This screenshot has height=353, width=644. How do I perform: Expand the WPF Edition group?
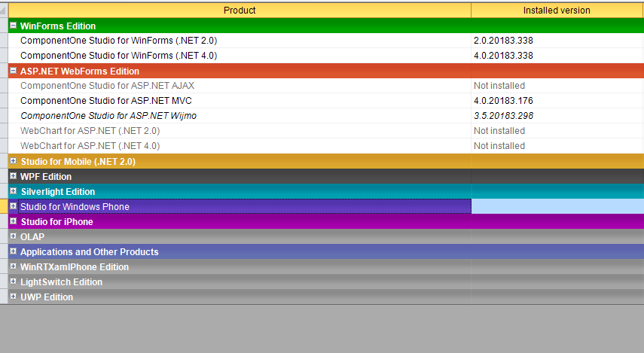(x=13, y=176)
